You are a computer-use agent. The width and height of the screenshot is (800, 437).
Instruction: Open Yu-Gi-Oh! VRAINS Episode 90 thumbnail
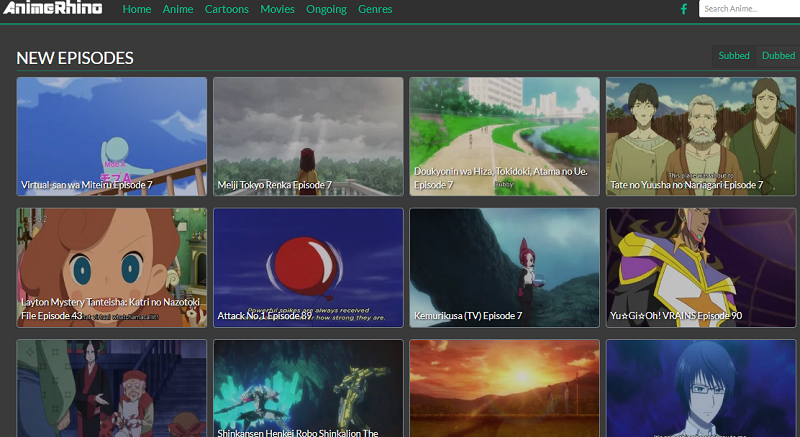click(x=701, y=267)
